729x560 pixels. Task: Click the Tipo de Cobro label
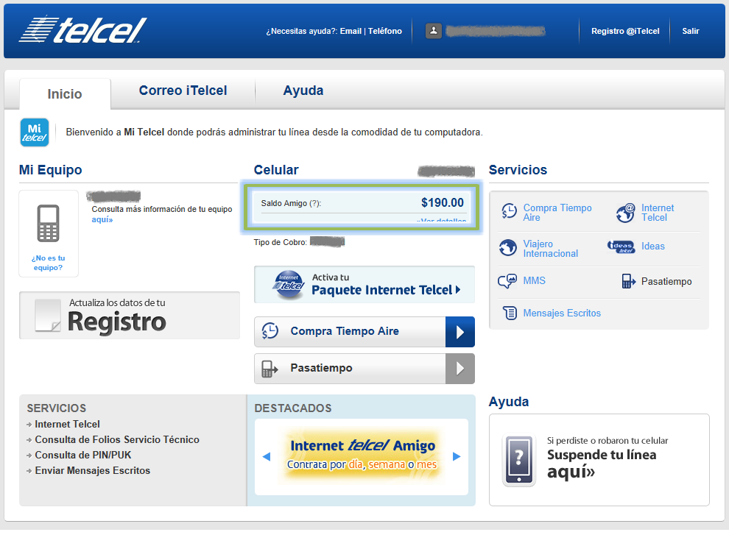[281, 242]
